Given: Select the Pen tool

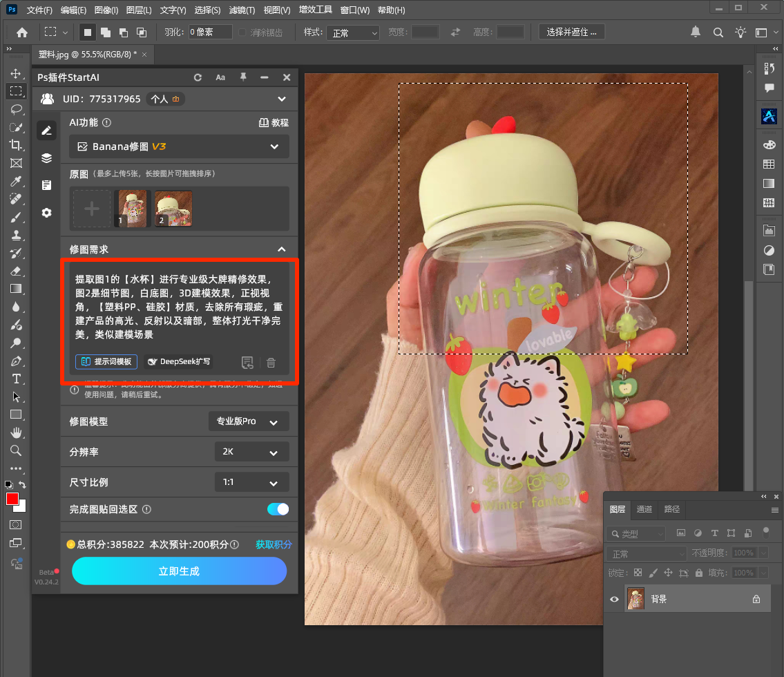Looking at the screenshot, I should (x=16, y=361).
